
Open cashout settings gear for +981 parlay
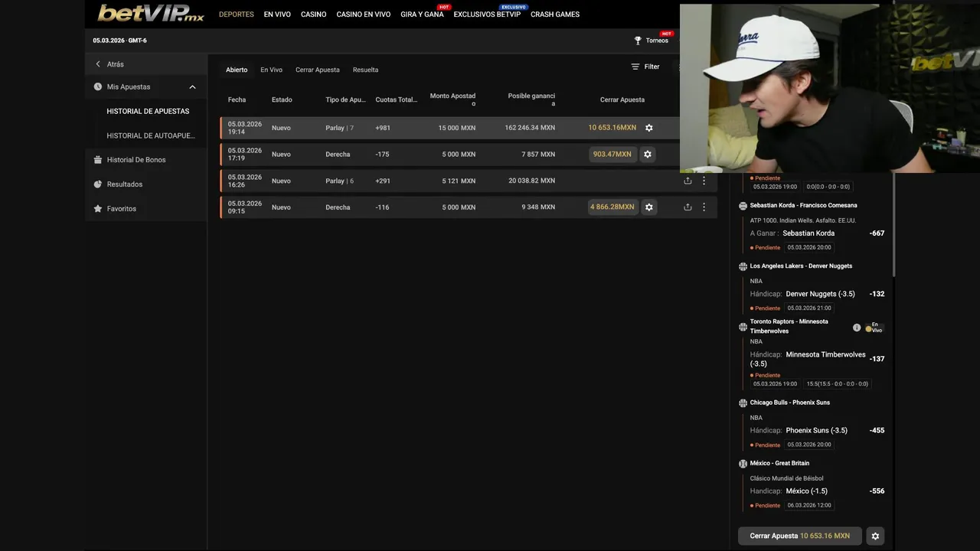pos(649,128)
